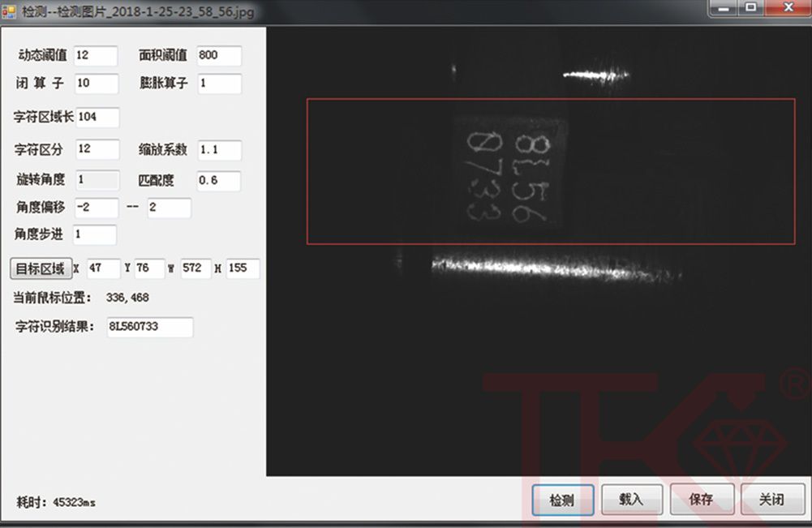Select the 角度步进 input field
Image resolution: width=812 pixels, height=528 pixels.
pos(94,235)
